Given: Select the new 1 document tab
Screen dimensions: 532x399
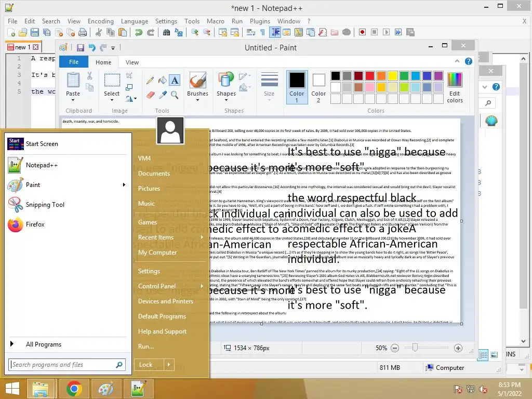Looking at the screenshot, I should [x=23, y=47].
